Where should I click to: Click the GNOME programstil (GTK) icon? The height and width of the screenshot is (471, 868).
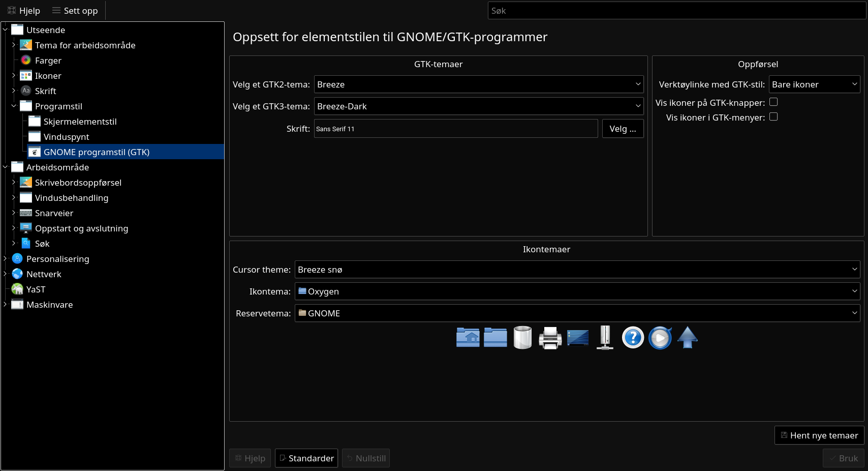[35, 152]
